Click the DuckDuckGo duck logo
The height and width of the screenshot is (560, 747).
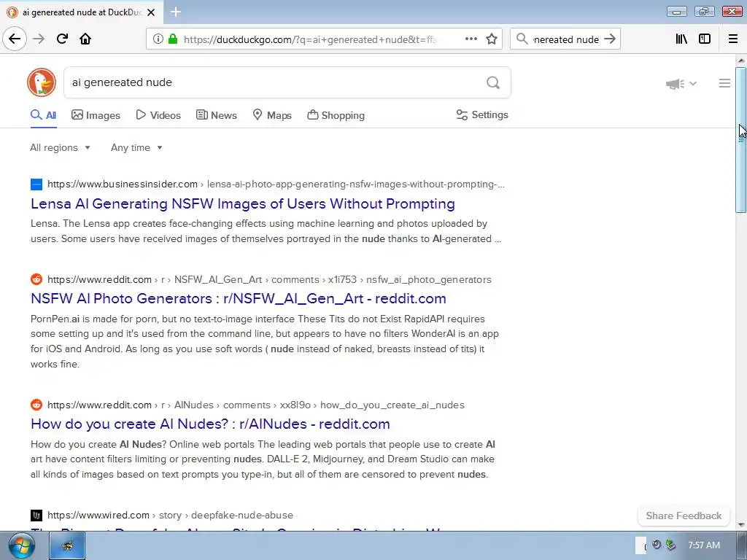pos(42,82)
